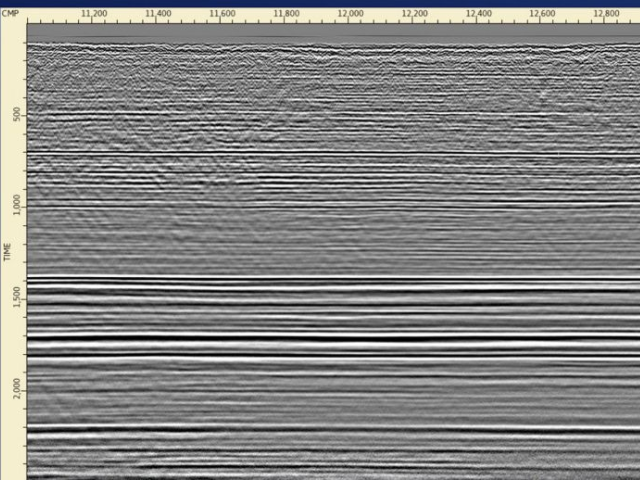
Task: Click the 12,400 CMP axis value
Action: [478, 13]
